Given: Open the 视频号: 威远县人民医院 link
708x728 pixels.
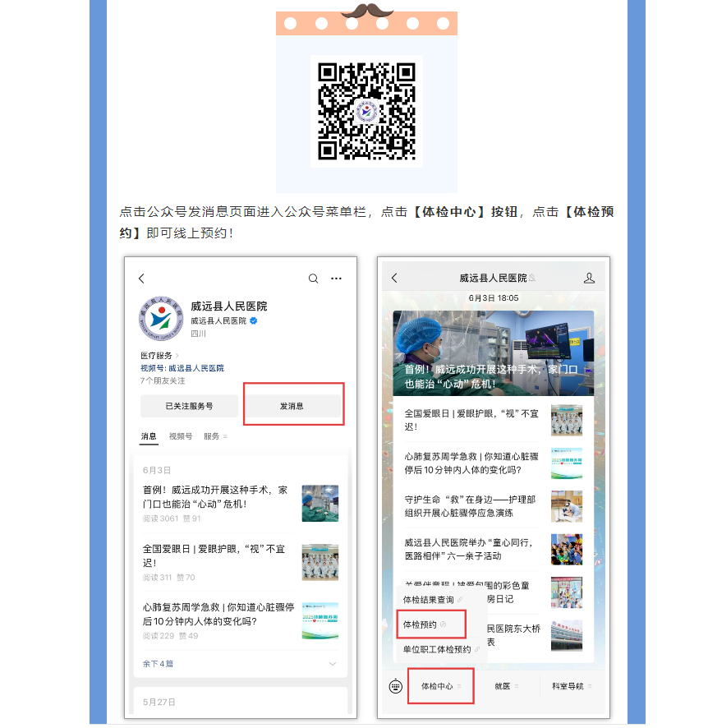Looking at the screenshot, I should [x=182, y=368].
